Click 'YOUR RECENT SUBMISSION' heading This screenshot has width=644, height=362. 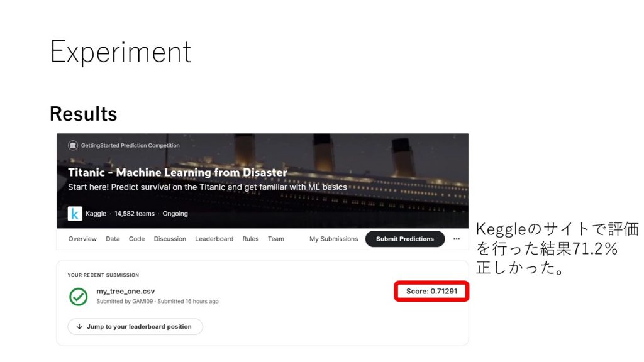click(x=103, y=275)
